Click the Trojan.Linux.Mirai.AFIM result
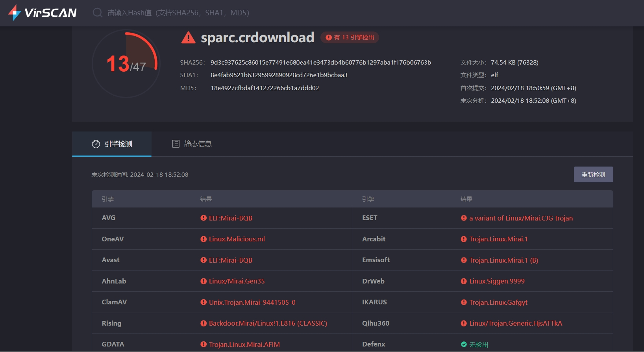 tap(244, 344)
